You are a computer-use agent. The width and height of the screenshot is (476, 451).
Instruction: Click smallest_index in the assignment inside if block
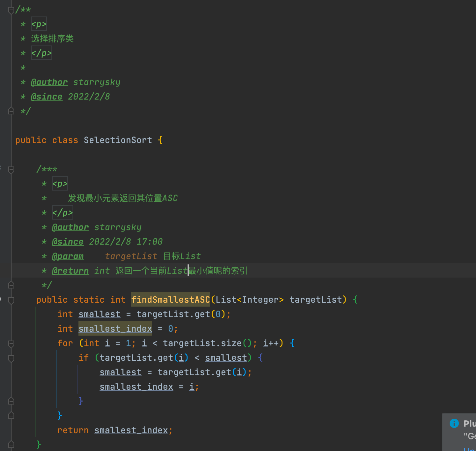click(136, 387)
